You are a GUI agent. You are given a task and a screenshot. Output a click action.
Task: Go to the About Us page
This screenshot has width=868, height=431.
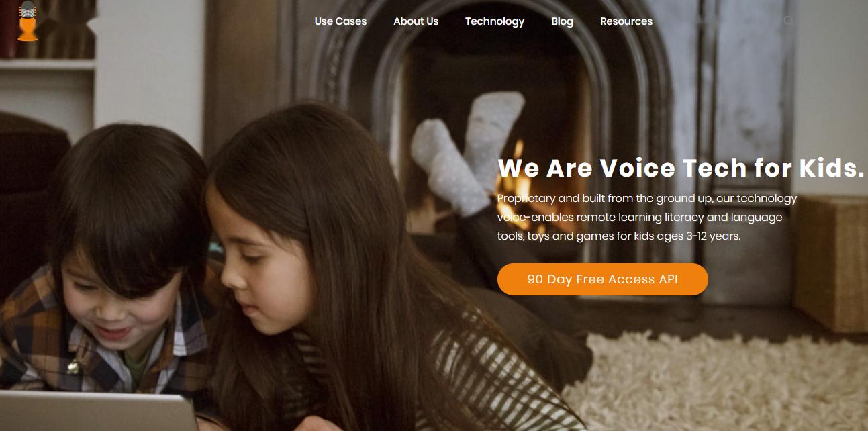[x=416, y=21]
